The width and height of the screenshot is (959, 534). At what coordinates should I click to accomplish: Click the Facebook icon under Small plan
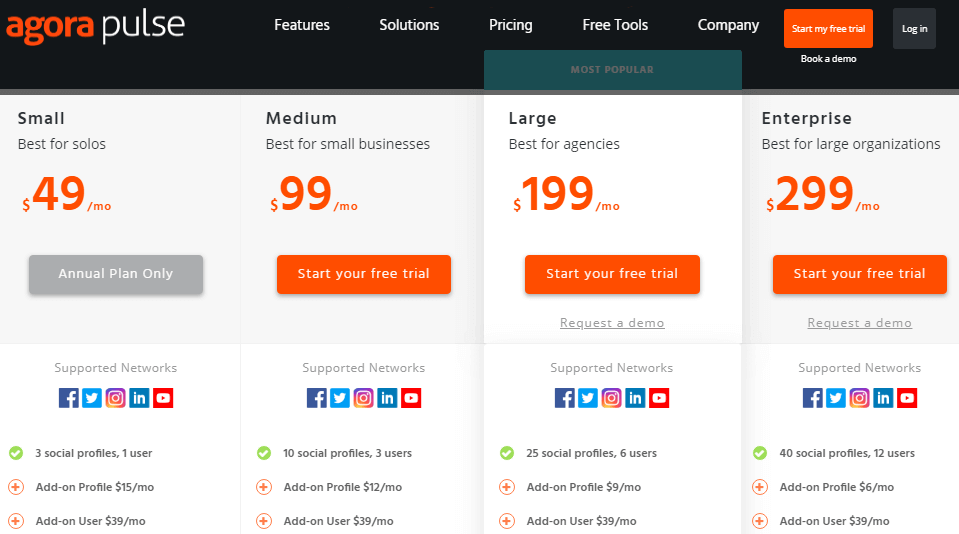(68, 398)
